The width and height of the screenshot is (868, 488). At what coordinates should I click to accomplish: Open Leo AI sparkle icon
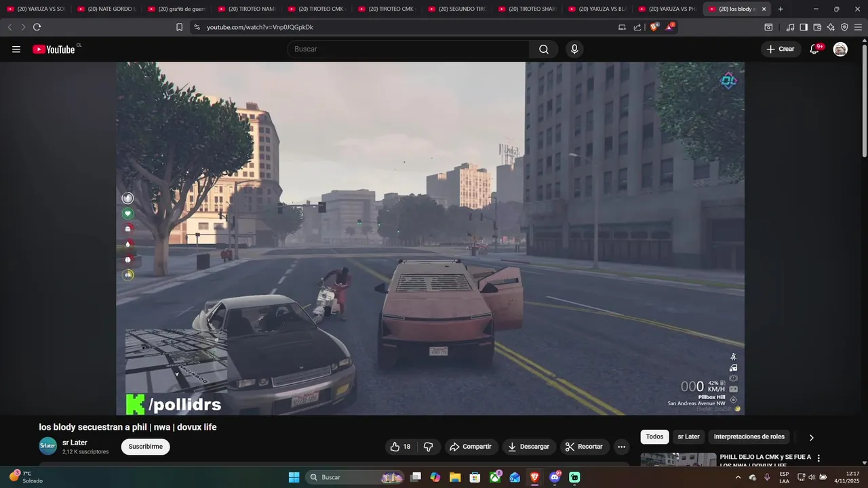click(x=831, y=27)
